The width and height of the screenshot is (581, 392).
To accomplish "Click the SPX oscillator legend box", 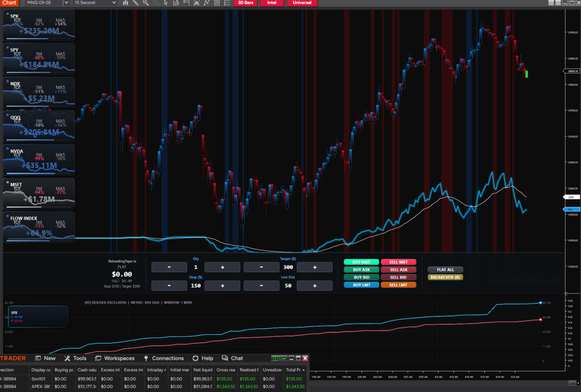I will click(x=38, y=317).
